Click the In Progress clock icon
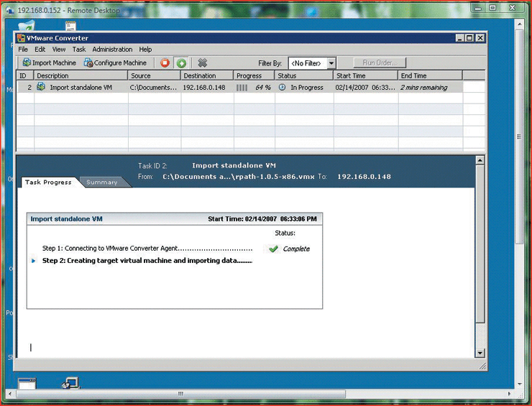This screenshot has height=406, width=532. click(282, 87)
